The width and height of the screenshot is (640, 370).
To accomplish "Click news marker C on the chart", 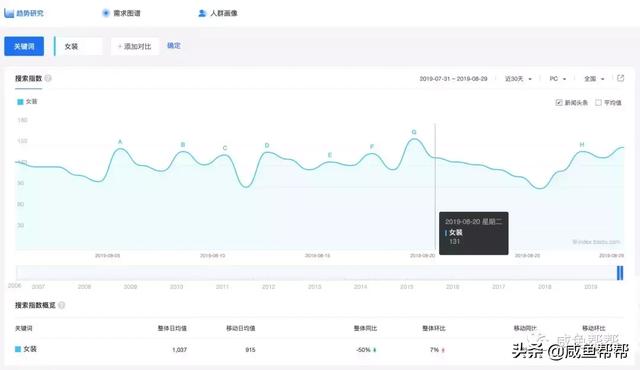I will 225,148.
